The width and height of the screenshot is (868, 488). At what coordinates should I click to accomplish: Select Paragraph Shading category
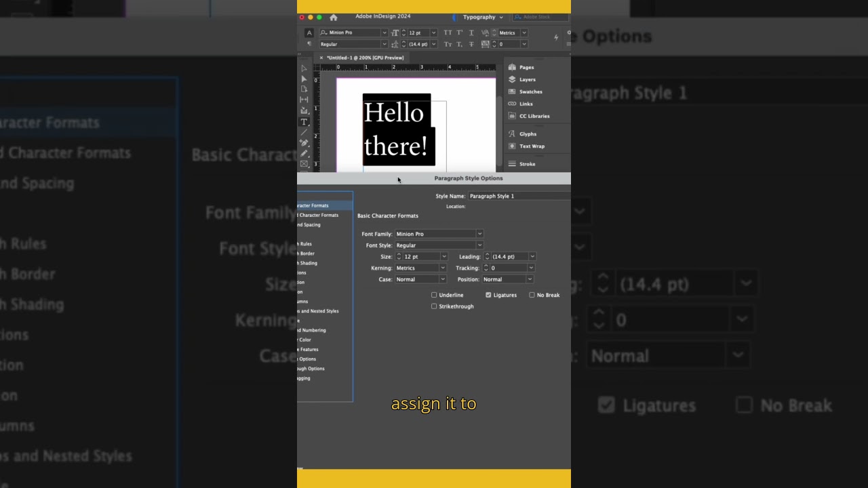pos(325,263)
